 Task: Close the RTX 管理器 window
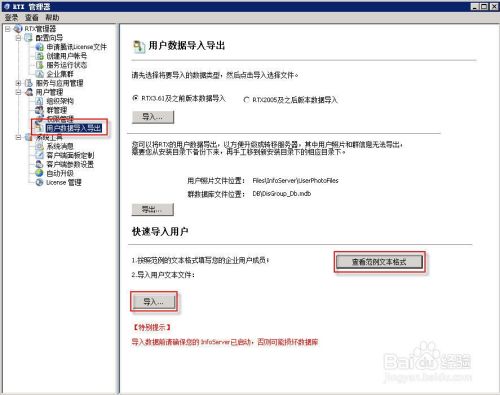click(494, 6)
